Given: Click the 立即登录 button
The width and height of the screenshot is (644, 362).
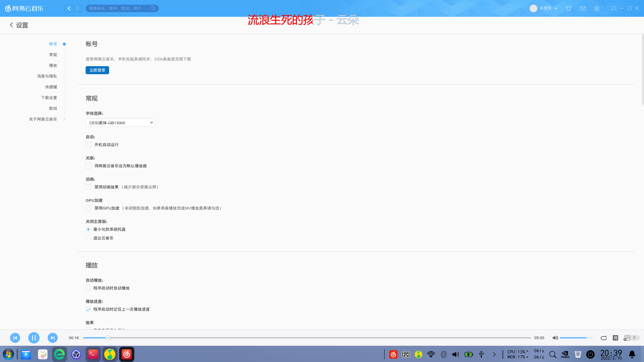Looking at the screenshot, I should (97, 70).
